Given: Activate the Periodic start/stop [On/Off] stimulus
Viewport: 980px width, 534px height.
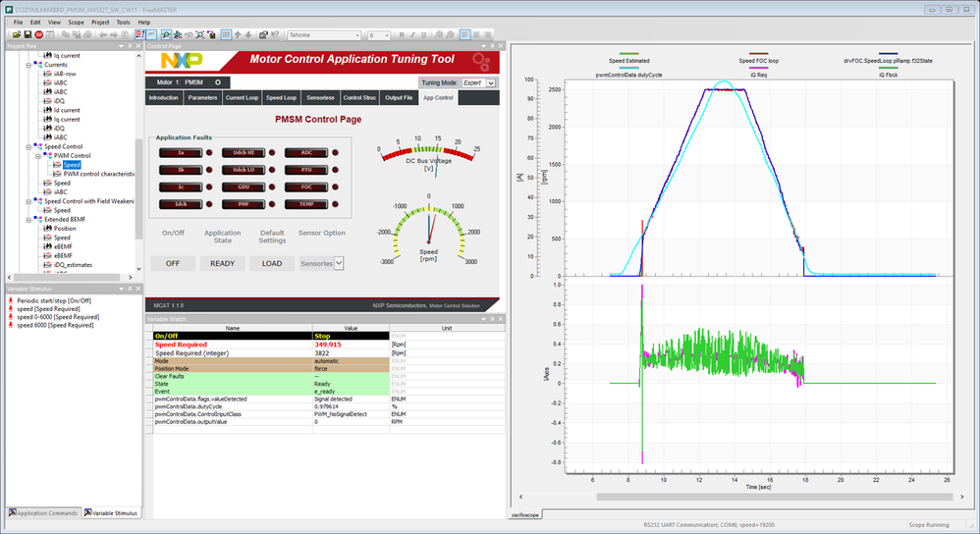Looking at the screenshot, I should click(54, 300).
